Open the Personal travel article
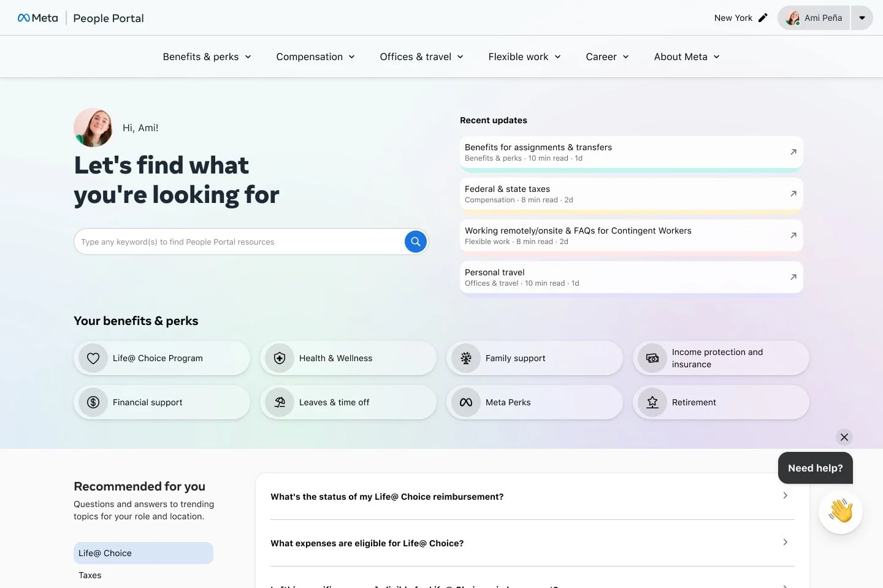Viewport: 883px width, 588px height. pos(631,277)
